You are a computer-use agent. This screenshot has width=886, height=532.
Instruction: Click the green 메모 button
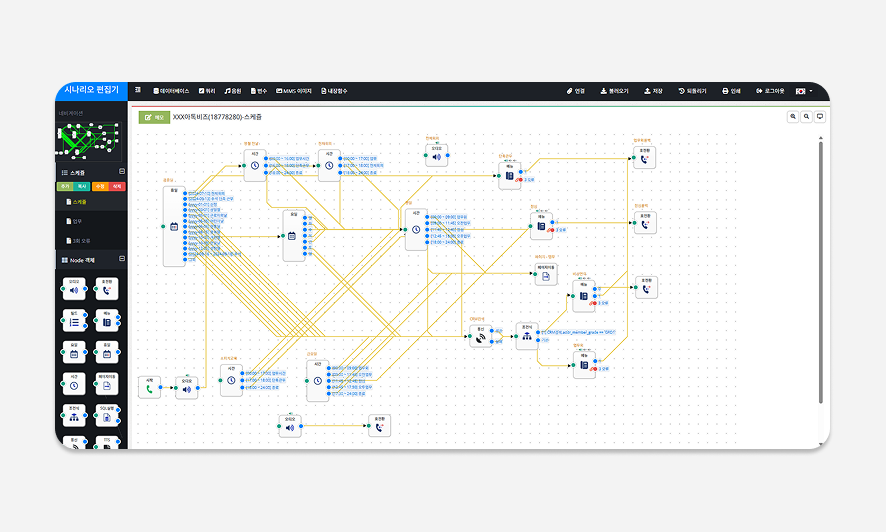point(154,117)
